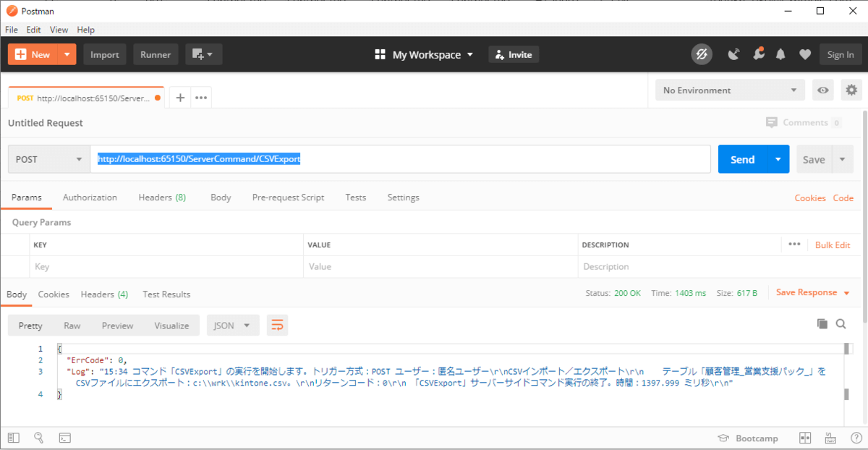Viewport: 868px width, 450px height.
Task: Click the Sign In button
Action: [x=841, y=54]
